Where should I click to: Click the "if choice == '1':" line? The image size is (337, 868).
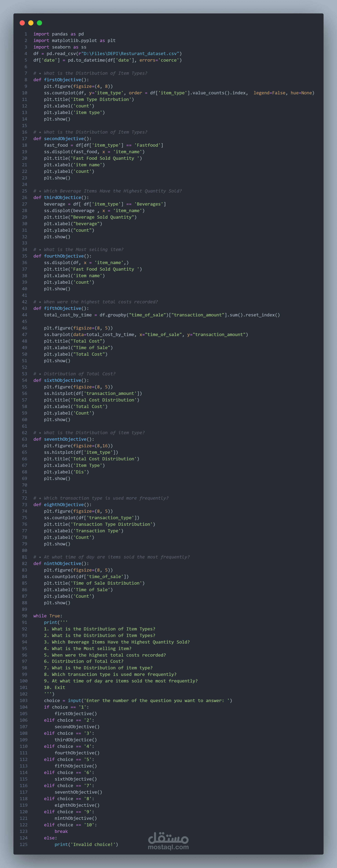(67, 707)
